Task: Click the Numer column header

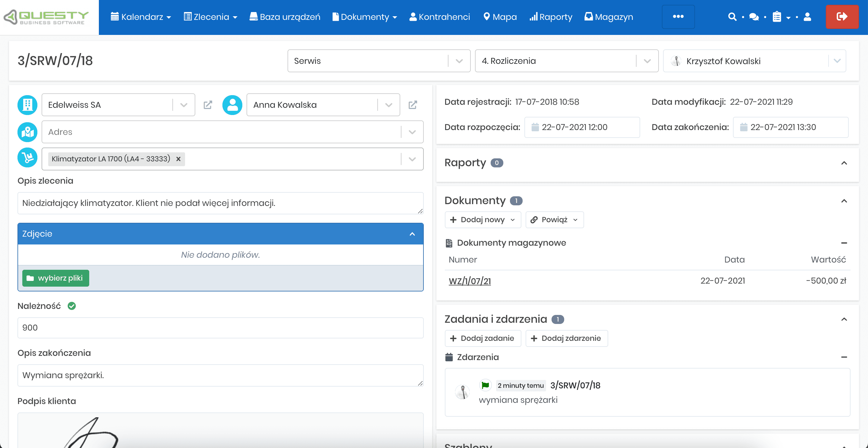Action: pyautogui.click(x=463, y=260)
